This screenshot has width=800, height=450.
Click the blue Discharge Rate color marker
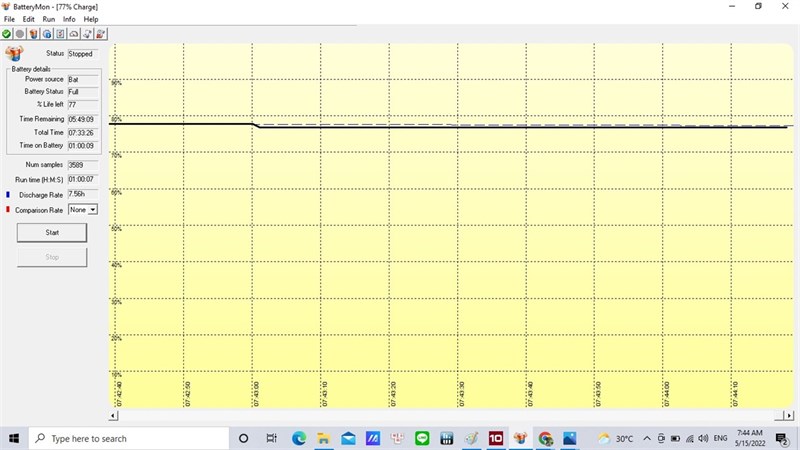(8, 194)
